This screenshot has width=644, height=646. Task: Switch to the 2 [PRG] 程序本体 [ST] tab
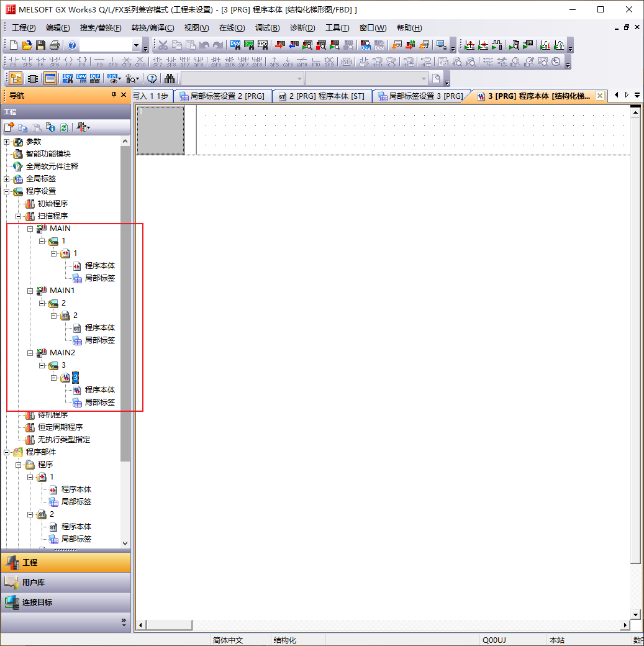[322, 96]
